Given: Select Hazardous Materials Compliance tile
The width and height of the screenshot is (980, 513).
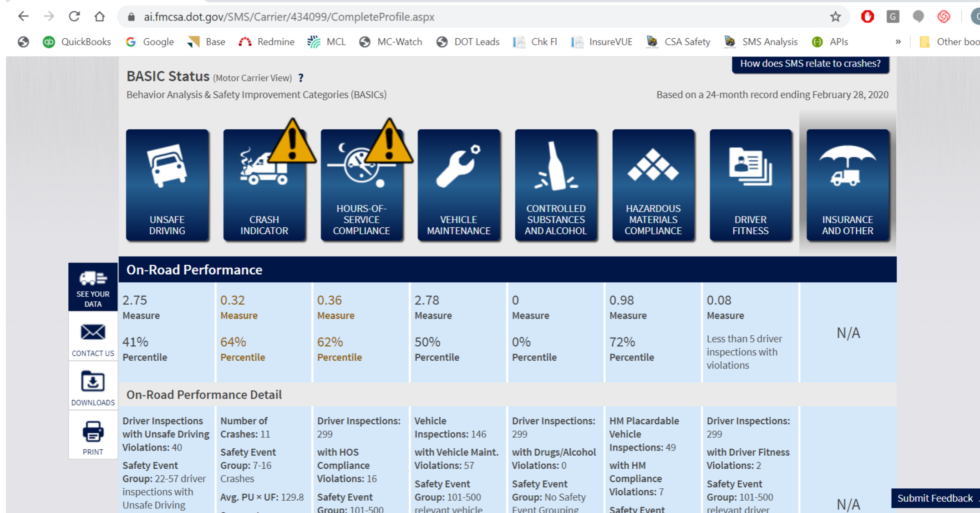Looking at the screenshot, I should tap(653, 185).
